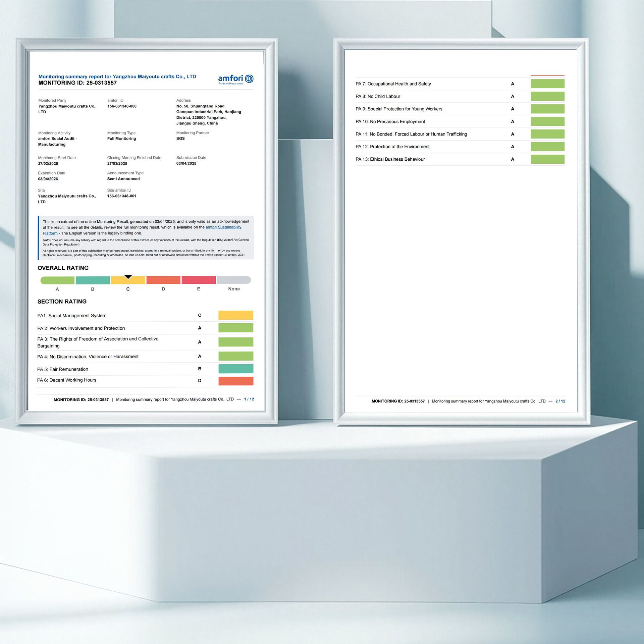Image resolution: width=644 pixels, height=644 pixels.
Task: Click the page number 1 / 12 footer
Action: (x=249, y=399)
